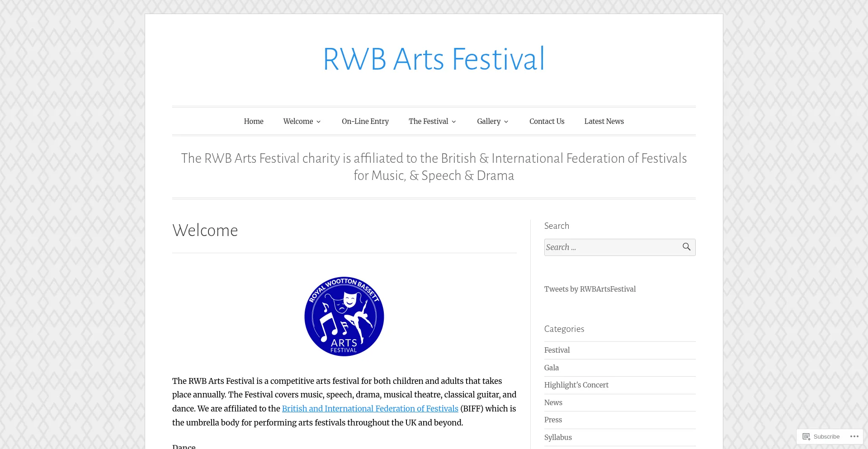Open the Latest News page

click(x=604, y=121)
